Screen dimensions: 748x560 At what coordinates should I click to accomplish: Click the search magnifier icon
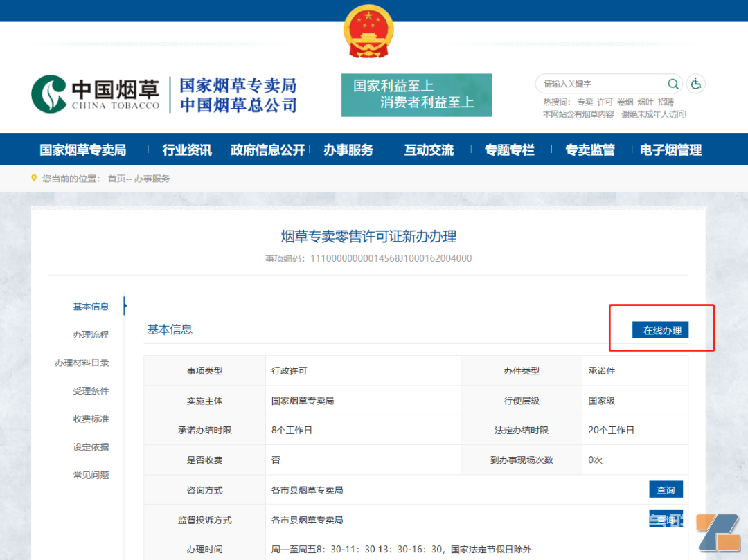click(x=673, y=84)
